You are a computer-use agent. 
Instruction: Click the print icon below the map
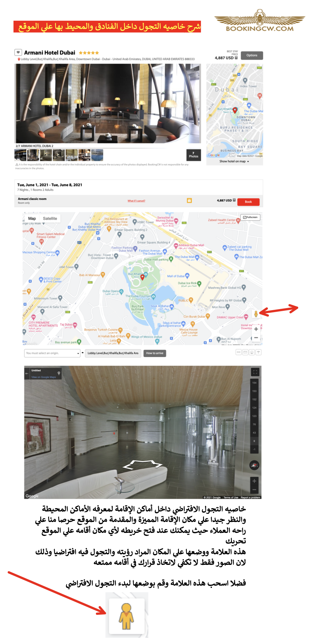(x=252, y=352)
